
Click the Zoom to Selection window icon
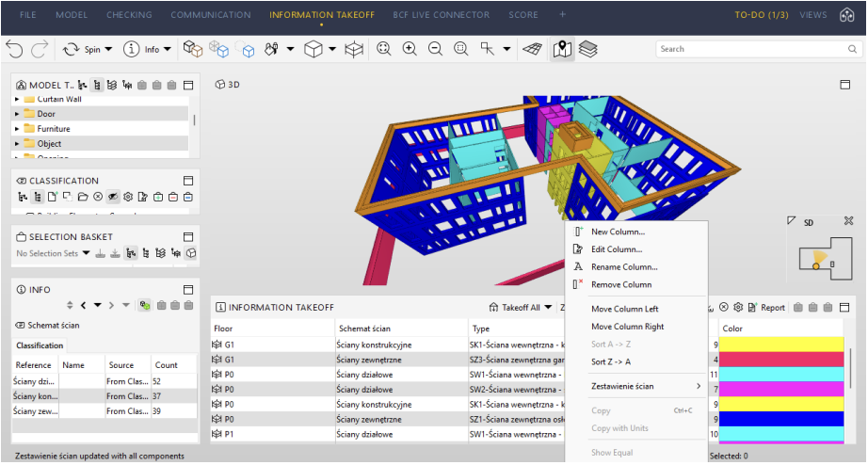point(461,49)
